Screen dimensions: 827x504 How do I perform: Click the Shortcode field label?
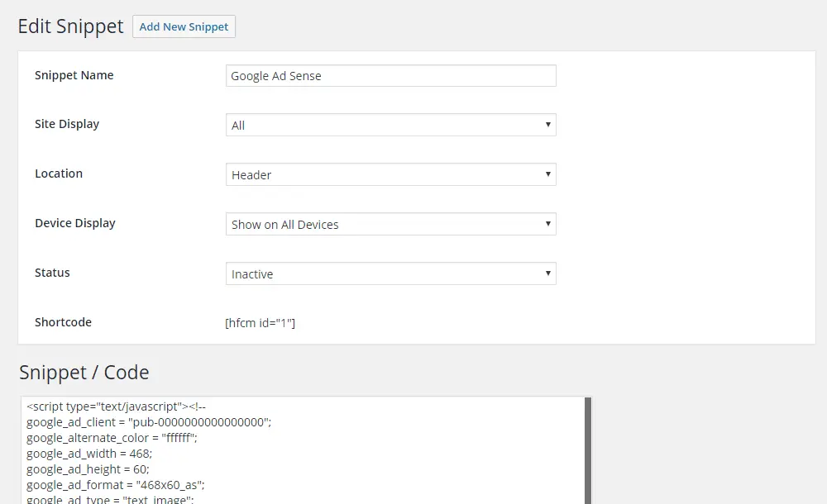(63, 322)
